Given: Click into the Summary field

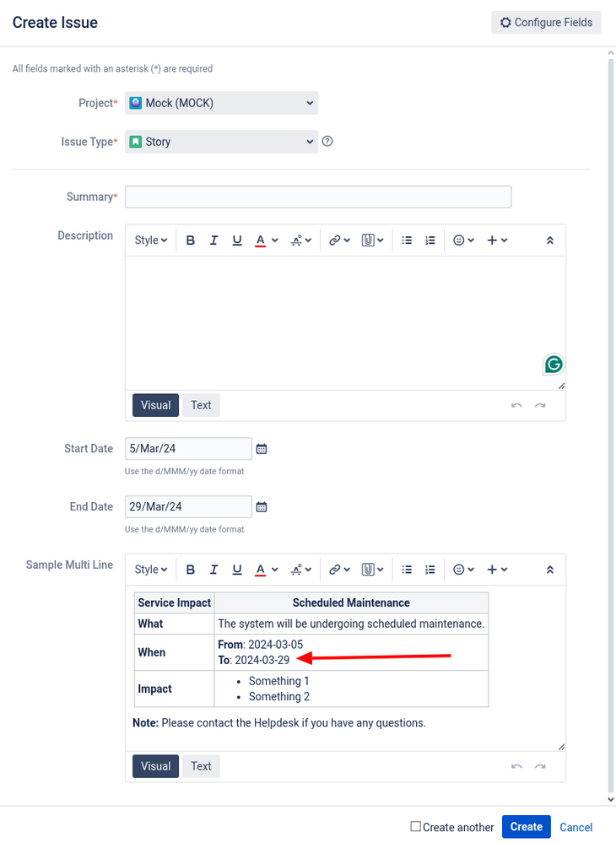Looking at the screenshot, I should pyautogui.click(x=318, y=197).
